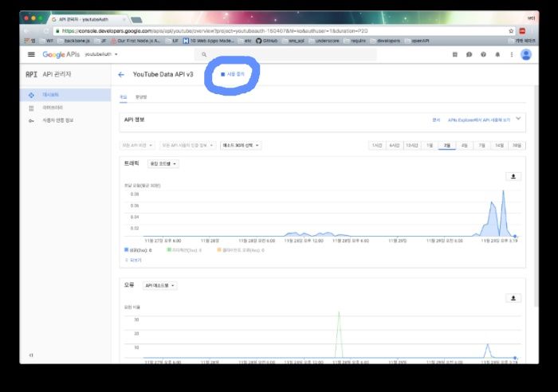Open the APIs Explorer link
558x392 pixels.
pyautogui.click(x=479, y=120)
